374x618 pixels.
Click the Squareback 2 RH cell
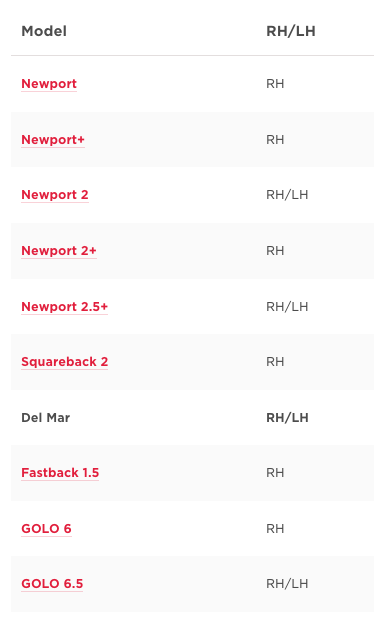pos(275,362)
